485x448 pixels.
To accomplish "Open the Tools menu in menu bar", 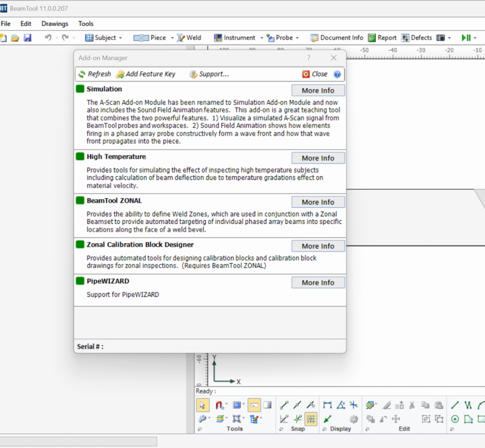I will click(86, 24).
